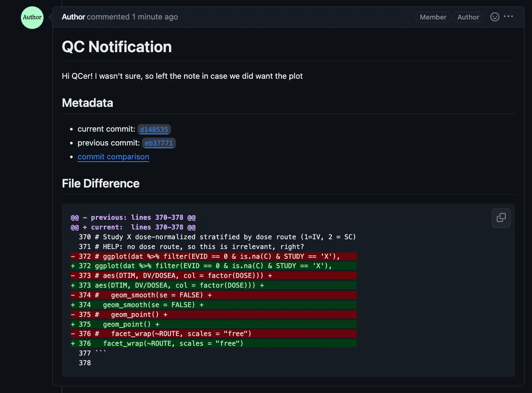532x393 pixels.
Task: Click the Author badge in comment header
Action: [468, 17]
